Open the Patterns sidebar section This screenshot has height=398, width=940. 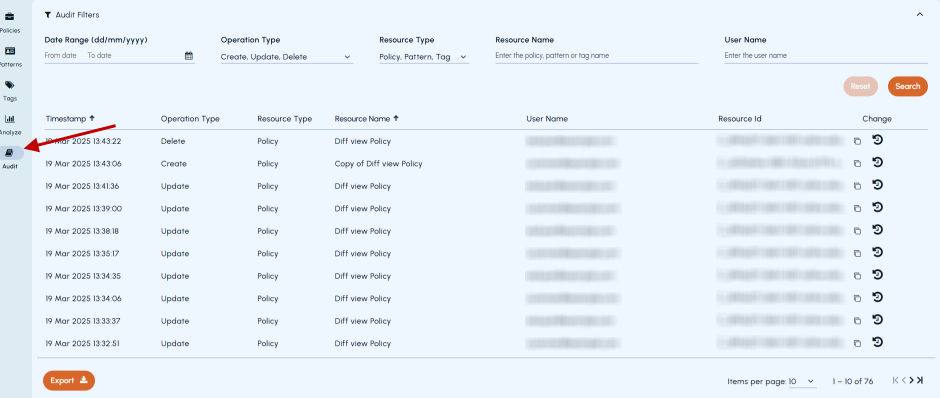(x=10, y=56)
